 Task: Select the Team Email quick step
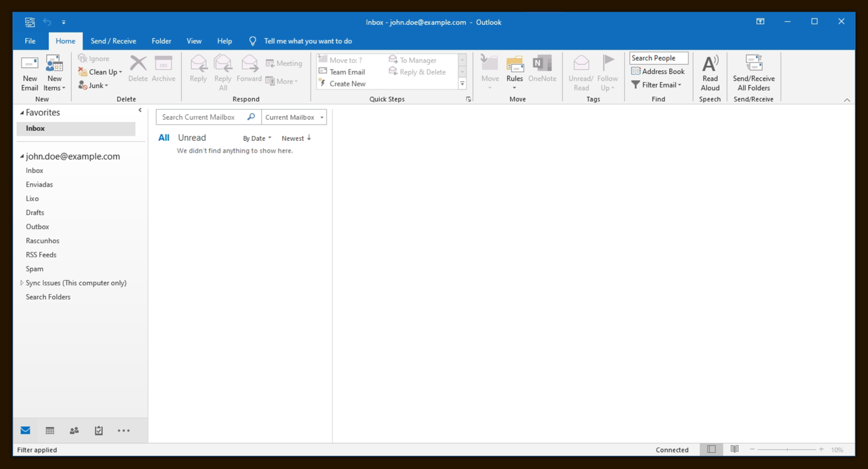[342, 72]
